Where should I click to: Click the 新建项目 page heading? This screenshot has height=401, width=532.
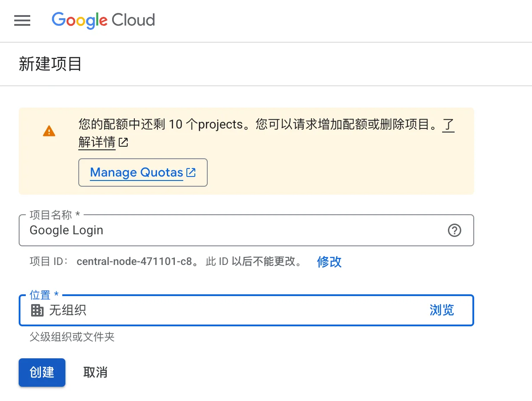[x=50, y=64]
